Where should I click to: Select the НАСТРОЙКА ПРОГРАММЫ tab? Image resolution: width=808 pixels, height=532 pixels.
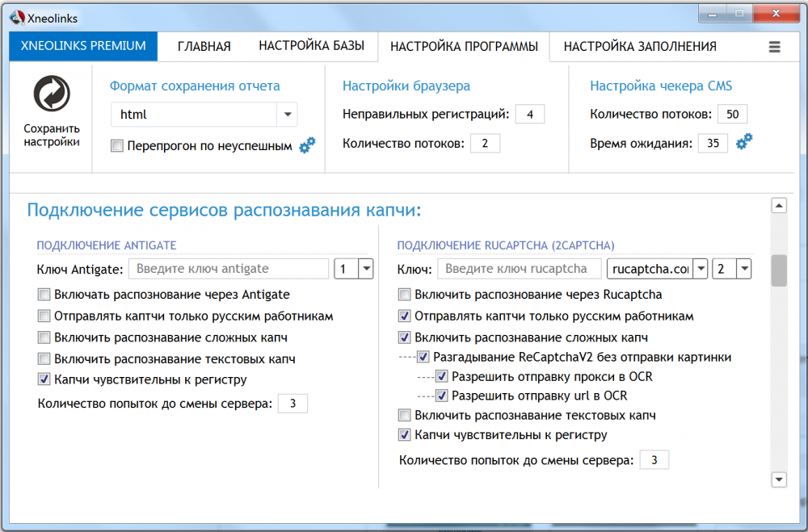click(x=464, y=46)
